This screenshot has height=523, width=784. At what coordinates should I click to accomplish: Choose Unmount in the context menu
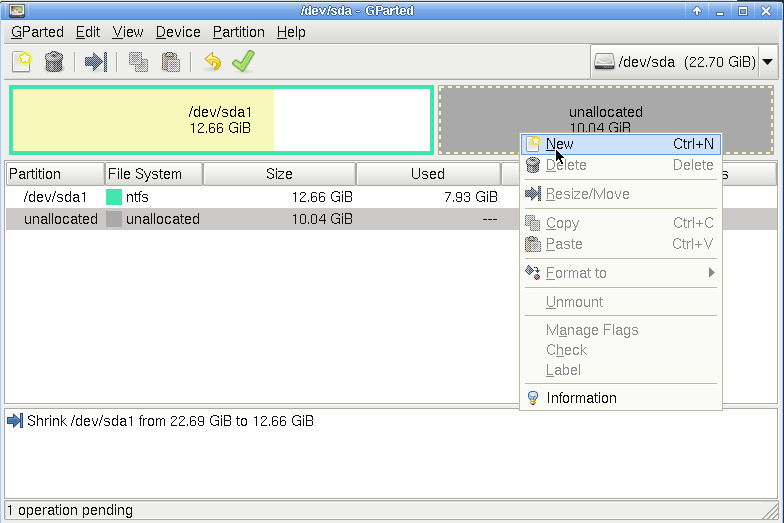coord(620,302)
